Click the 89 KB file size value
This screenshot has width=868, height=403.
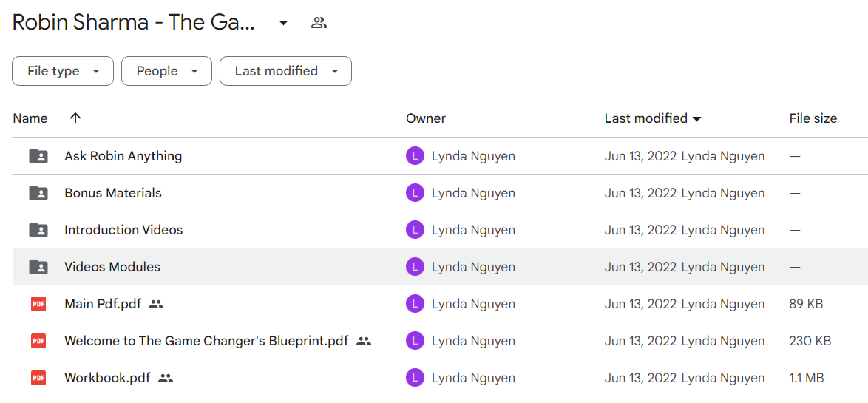pos(806,304)
